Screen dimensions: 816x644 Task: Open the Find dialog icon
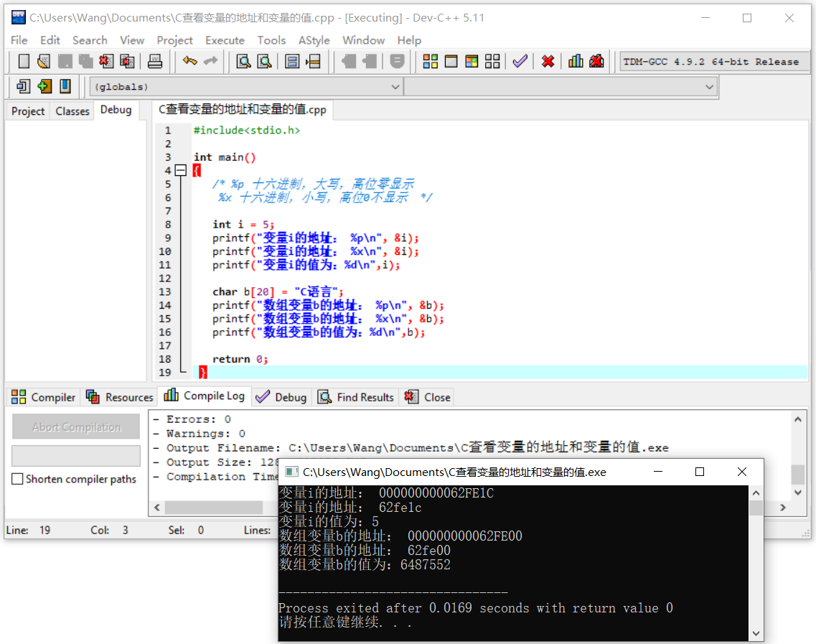coord(243,62)
